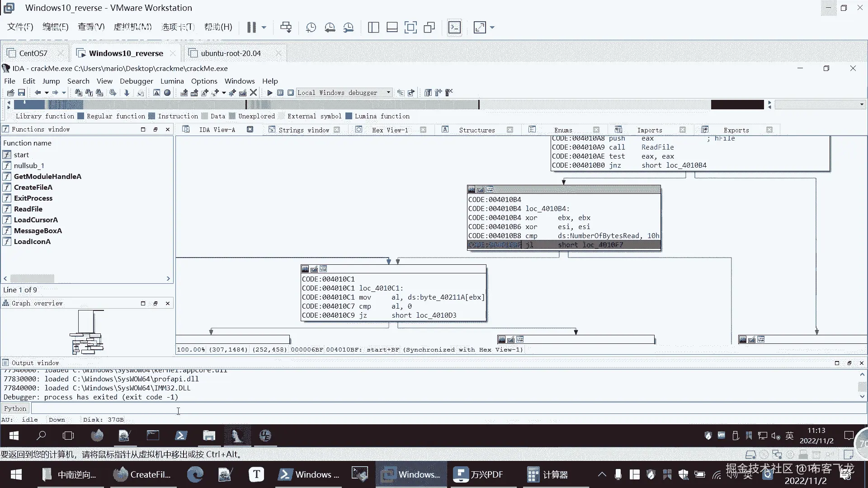Screen dimensions: 868x488
Task: Switch to the ubuntu-root-20.04 VM tab
Action: [x=231, y=53]
